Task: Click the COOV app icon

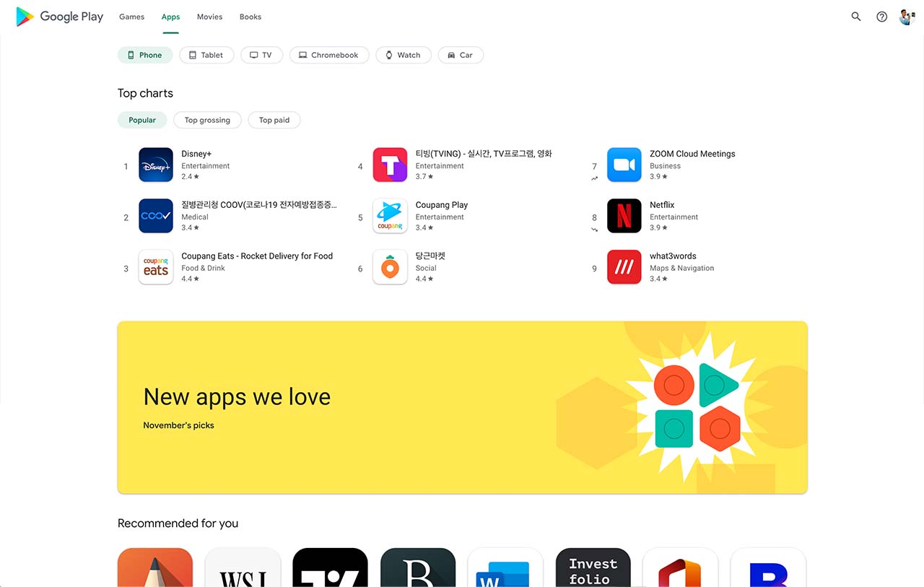Action: coord(156,216)
